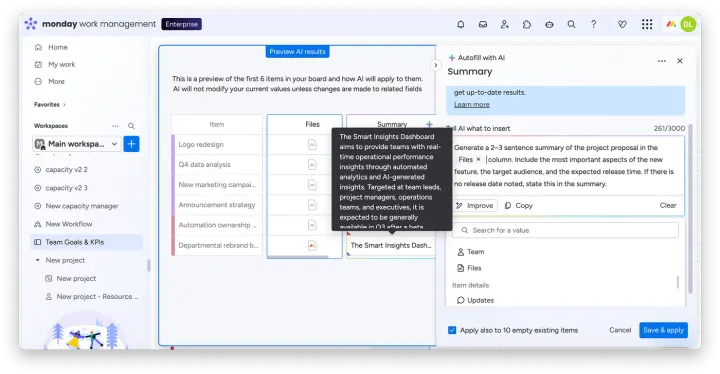This screenshot has height=374, width=720.
Task: Open the help question mark icon
Action: tap(593, 24)
